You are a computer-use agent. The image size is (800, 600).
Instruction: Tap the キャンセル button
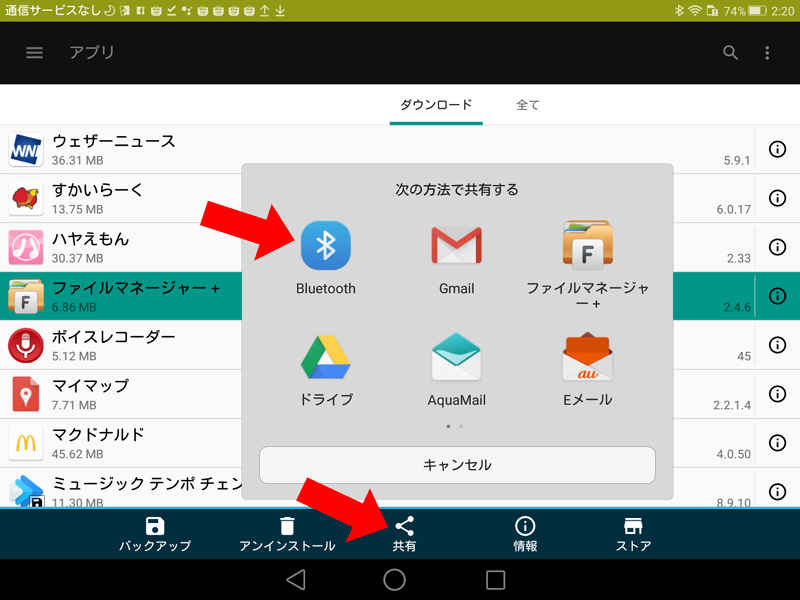(x=457, y=465)
